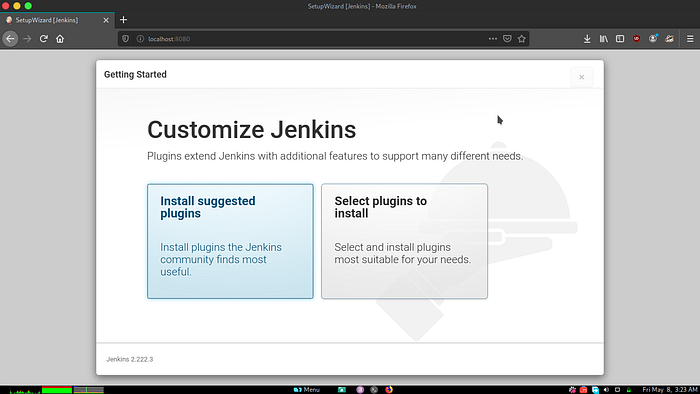
Task: Click the green and red system monitor graph
Action: tap(57, 390)
